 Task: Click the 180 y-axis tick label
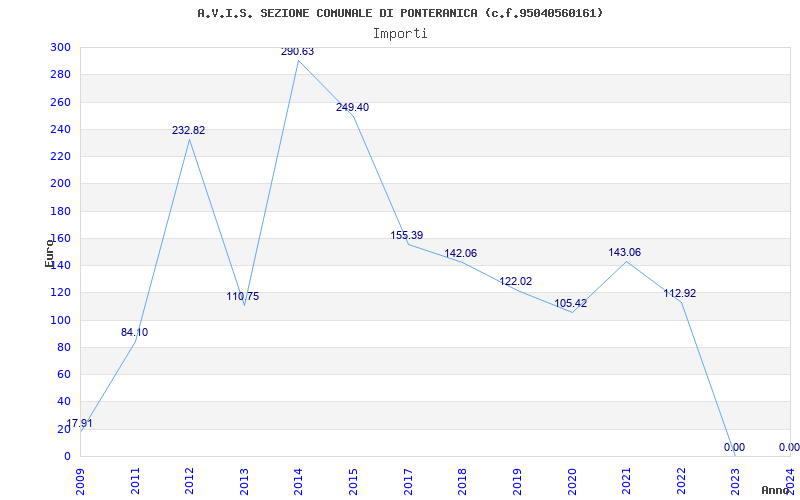click(60, 211)
